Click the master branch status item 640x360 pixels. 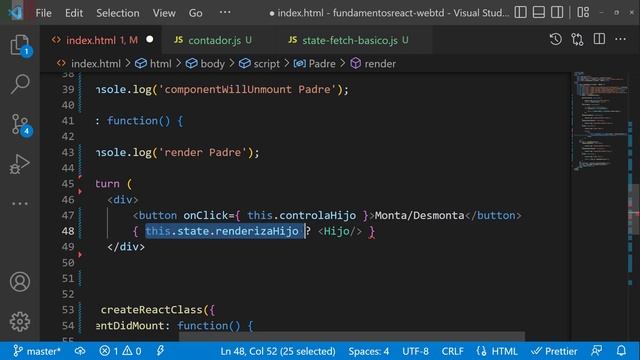(x=36, y=351)
